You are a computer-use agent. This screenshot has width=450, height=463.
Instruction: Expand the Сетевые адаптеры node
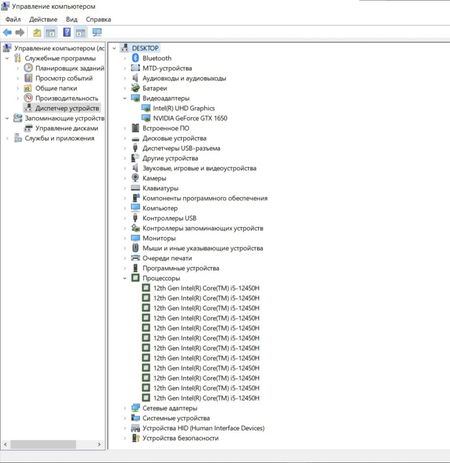(125, 408)
